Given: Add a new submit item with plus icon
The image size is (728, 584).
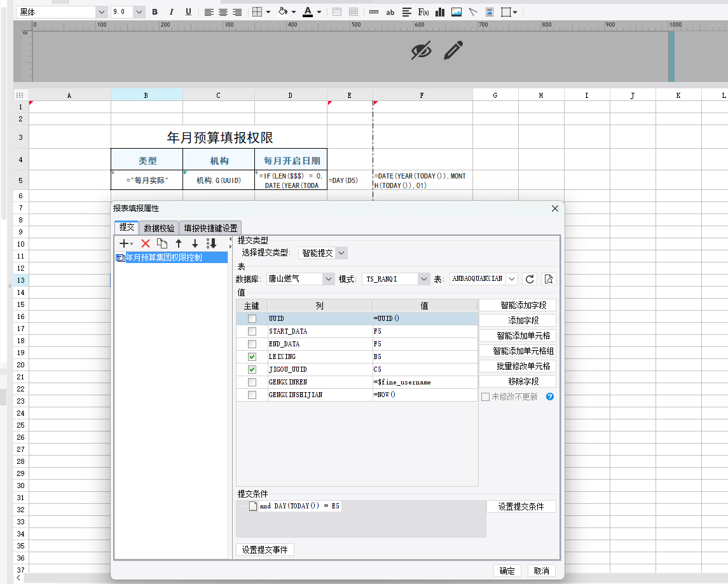Looking at the screenshot, I should pos(123,243).
